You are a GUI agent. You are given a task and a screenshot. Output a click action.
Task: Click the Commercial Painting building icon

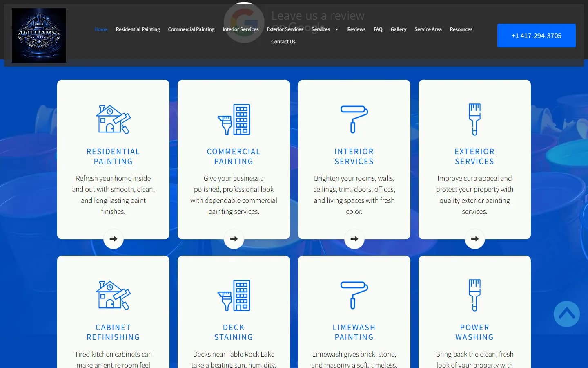tap(234, 119)
